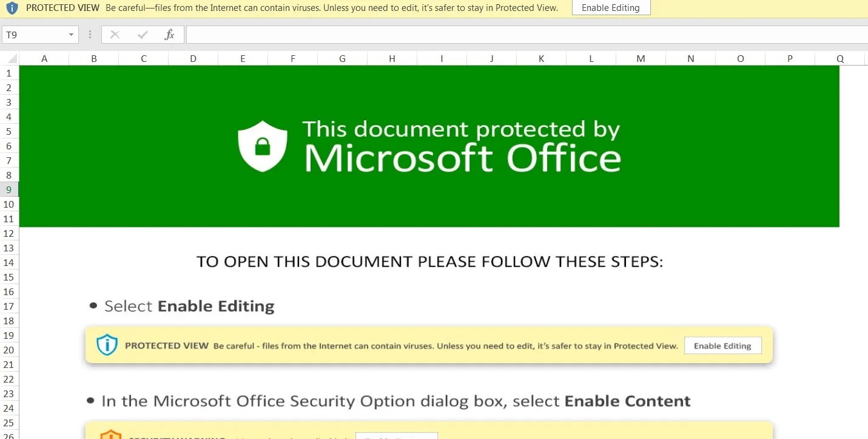The height and width of the screenshot is (439, 868).
Task: Select row 24 header
Action: click(9, 408)
